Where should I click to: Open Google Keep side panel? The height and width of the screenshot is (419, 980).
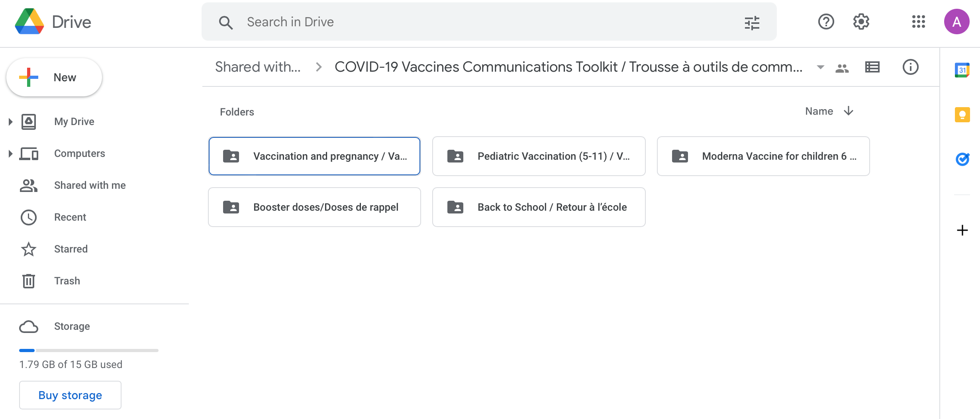tap(962, 115)
